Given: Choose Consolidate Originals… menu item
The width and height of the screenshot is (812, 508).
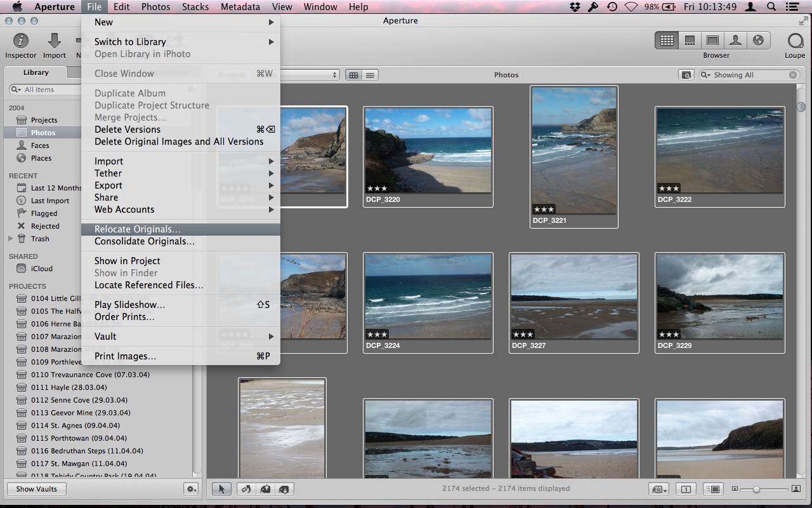Looking at the screenshot, I should pos(181,241).
